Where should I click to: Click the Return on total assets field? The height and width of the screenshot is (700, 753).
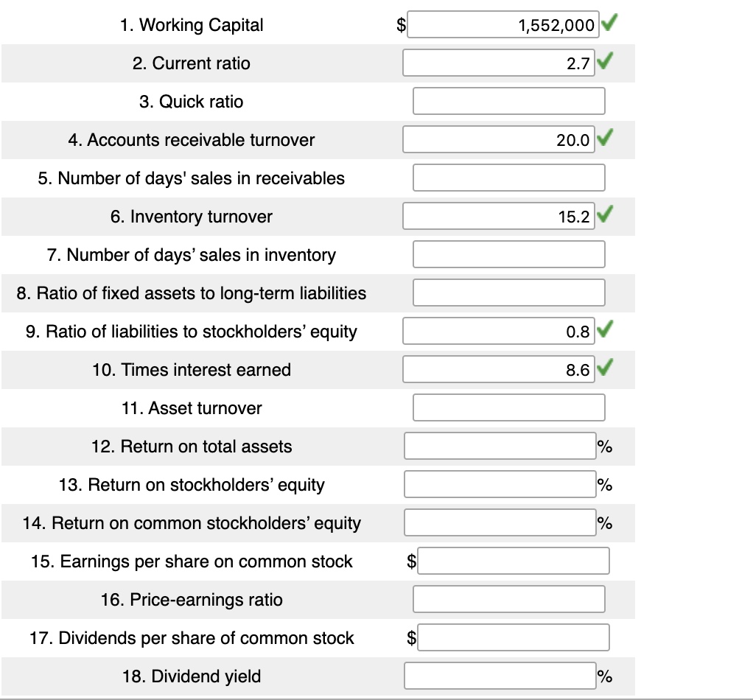click(x=499, y=446)
